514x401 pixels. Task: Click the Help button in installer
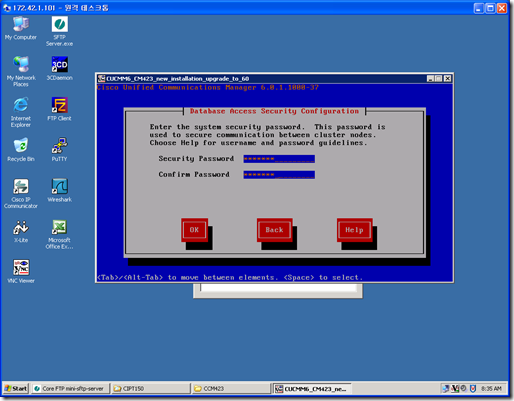tap(354, 230)
